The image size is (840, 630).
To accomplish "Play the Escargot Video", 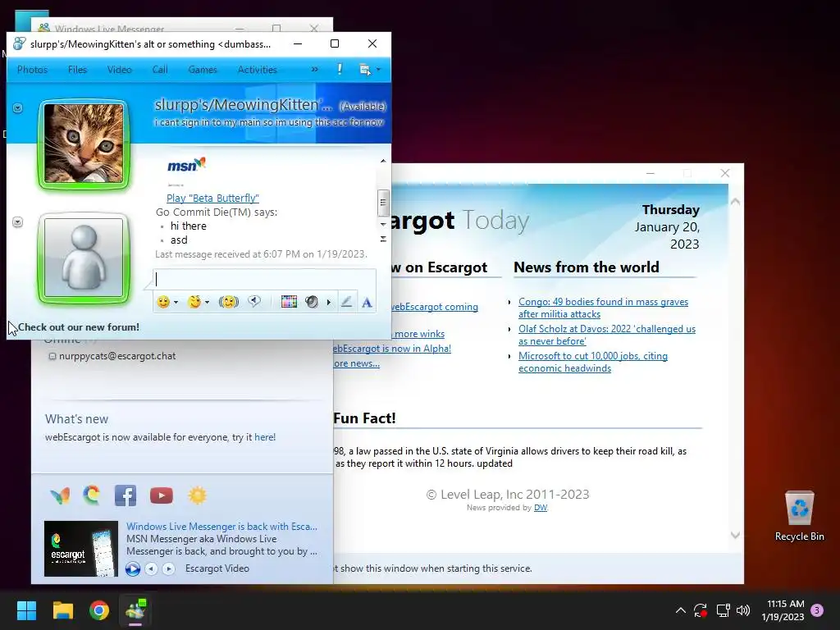I will pos(133,568).
